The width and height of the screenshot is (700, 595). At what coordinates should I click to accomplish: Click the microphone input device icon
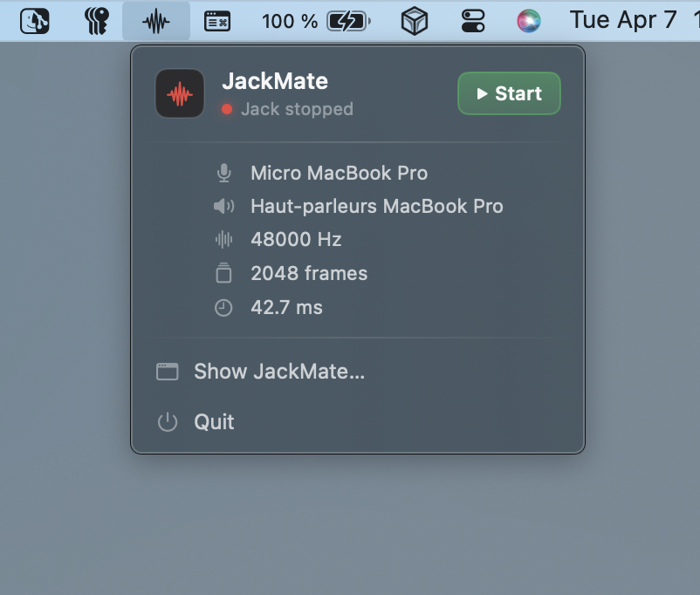pos(224,174)
